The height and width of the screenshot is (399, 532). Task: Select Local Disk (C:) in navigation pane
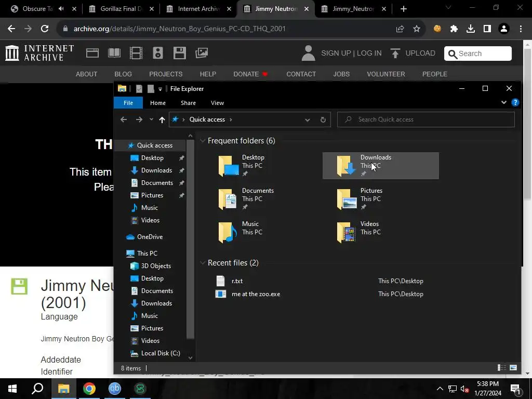point(160,353)
